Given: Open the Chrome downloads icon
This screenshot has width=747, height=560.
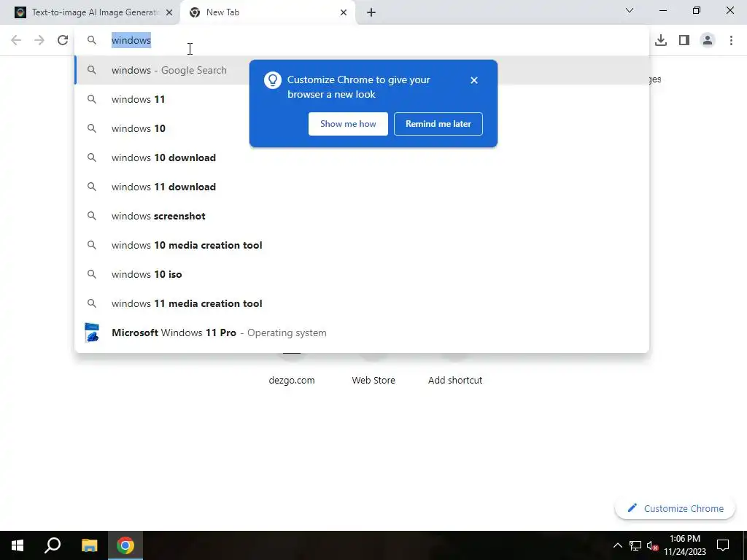Looking at the screenshot, I should click(x=661, y=40).
